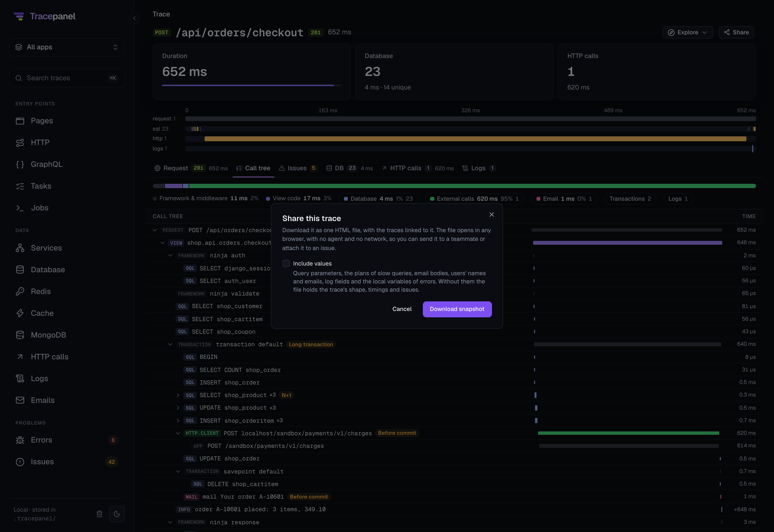Open HTTP calls view in sidebar

67,357
